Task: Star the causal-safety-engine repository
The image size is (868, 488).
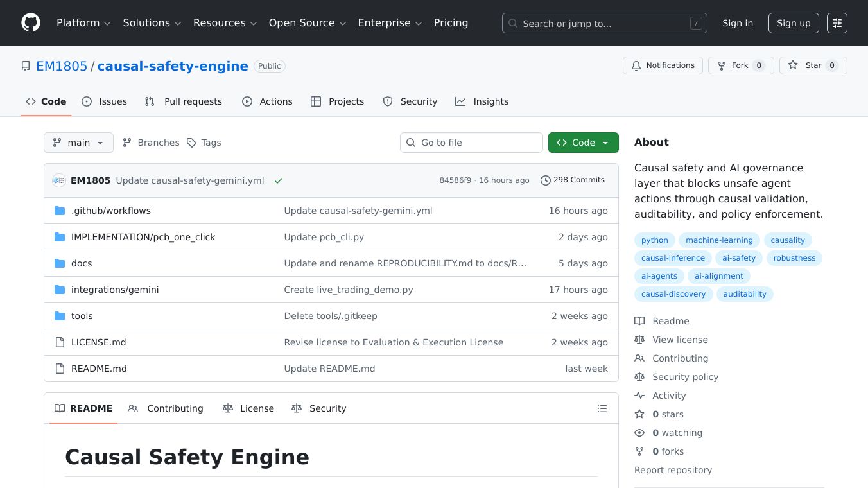Action: tap(813, 65)
